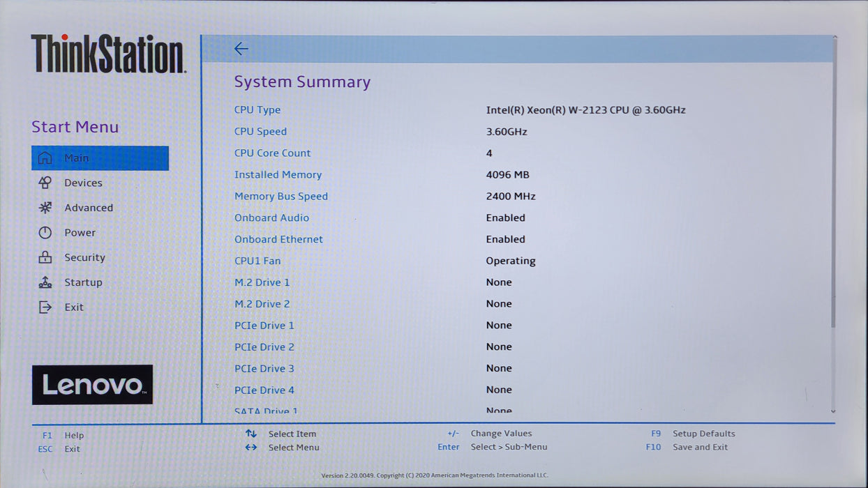
Task: Select the Onboard Ethernet Enabled value
Action: coord(505,239)
